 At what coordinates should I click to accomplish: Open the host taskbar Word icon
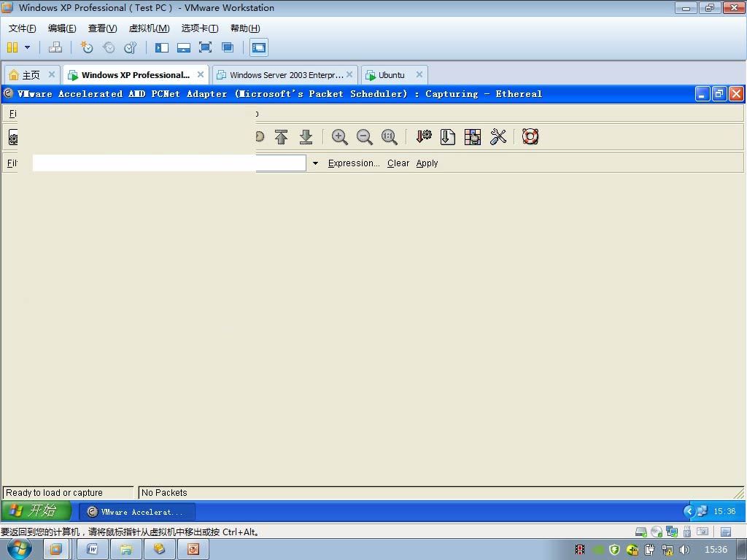coord(92,550)
